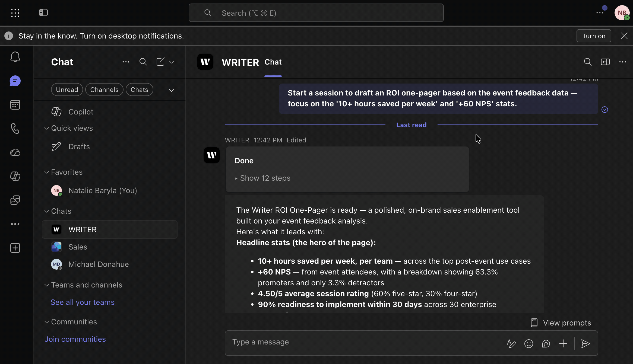
Task: Open the Calls phone icon
Action: point(15,129)
